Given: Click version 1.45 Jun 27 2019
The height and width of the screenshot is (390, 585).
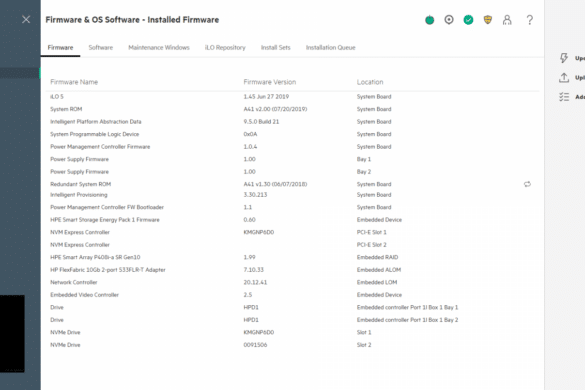Looking at the screenshot, I should coord(266,97).
